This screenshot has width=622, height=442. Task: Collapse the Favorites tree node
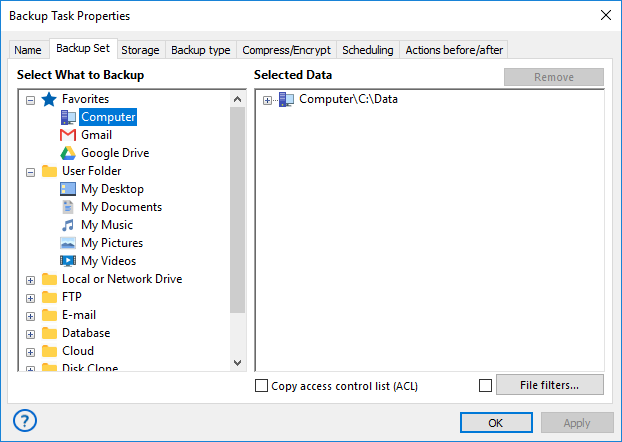coord(30,100)
